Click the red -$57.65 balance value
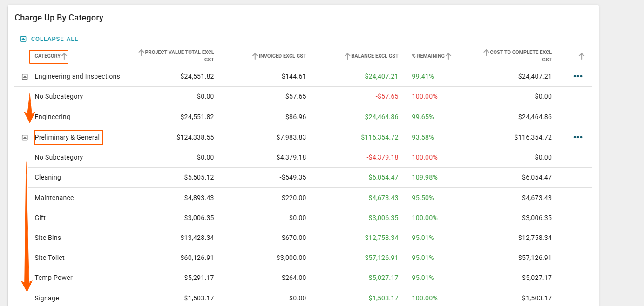The width and height of the screenshot is (644, 306). (386, 96)
